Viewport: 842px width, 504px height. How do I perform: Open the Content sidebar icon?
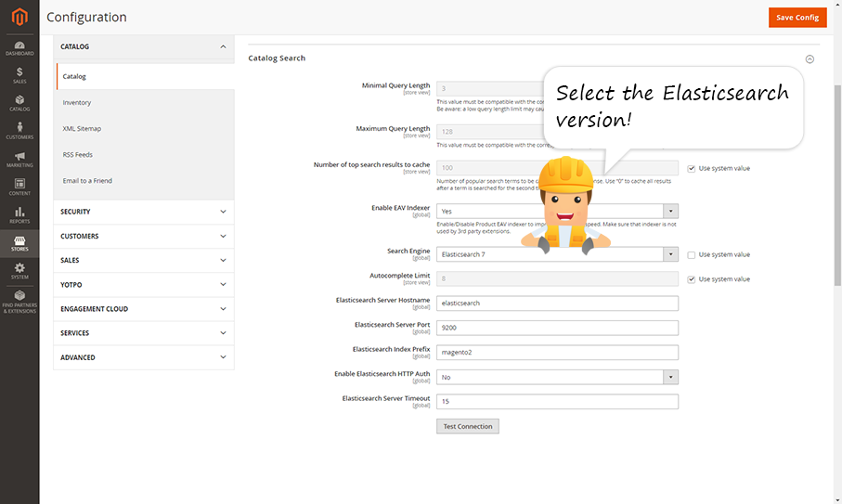point(19,187)
